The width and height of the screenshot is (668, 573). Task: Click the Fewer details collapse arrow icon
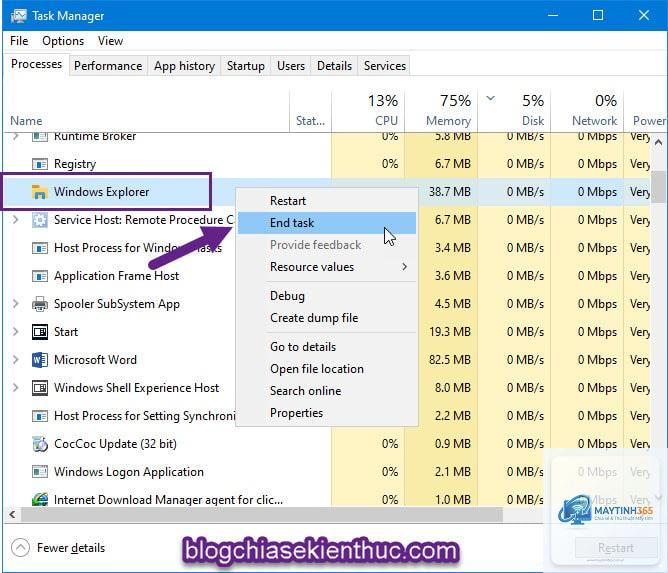(20, 548)
